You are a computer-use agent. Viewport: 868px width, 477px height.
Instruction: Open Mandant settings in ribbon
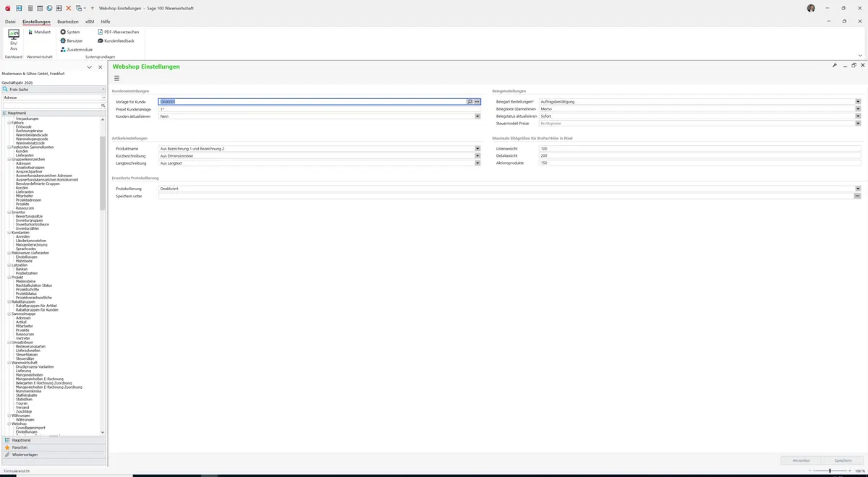coord(39,32)
